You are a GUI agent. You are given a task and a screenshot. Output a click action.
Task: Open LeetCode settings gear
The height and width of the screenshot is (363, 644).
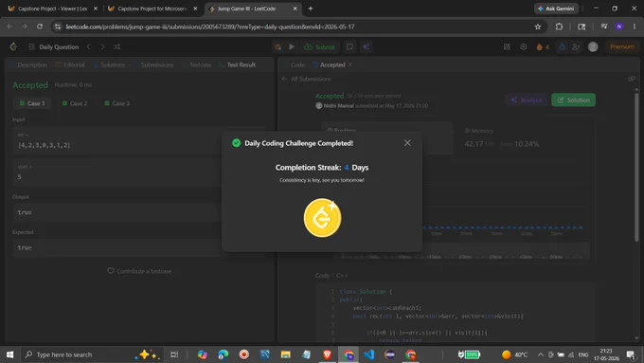pyautogui.click(x=523, y=46)
